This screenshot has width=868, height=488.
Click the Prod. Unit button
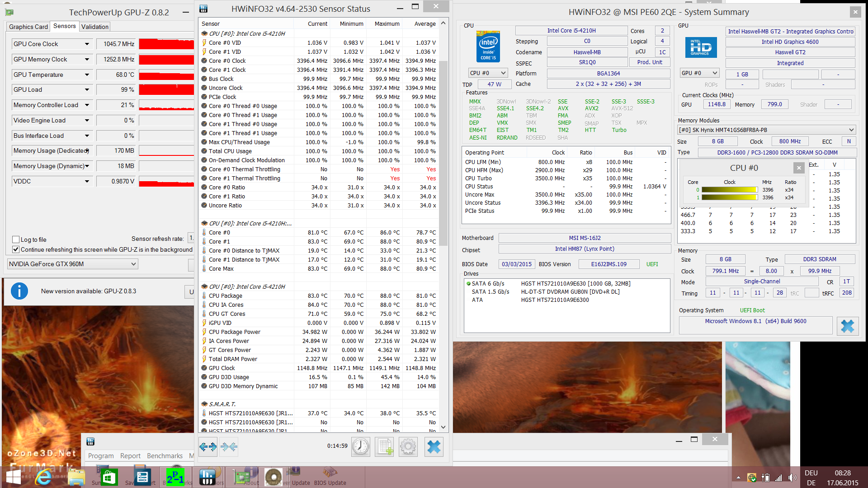coord(650,62)
